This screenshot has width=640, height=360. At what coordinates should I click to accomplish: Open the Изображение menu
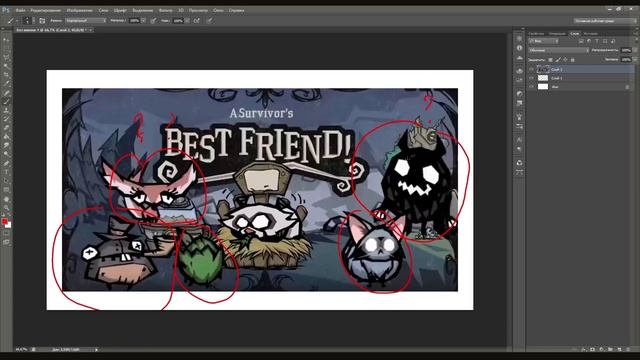pyautogui.click(x=79, y=10)
